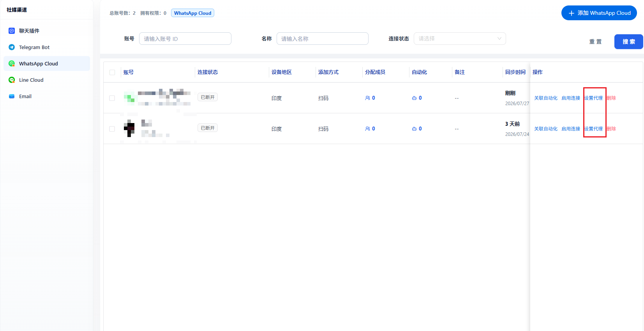Click the 添加方式 column header
The image size is (644, 331).
coord(328,72)
